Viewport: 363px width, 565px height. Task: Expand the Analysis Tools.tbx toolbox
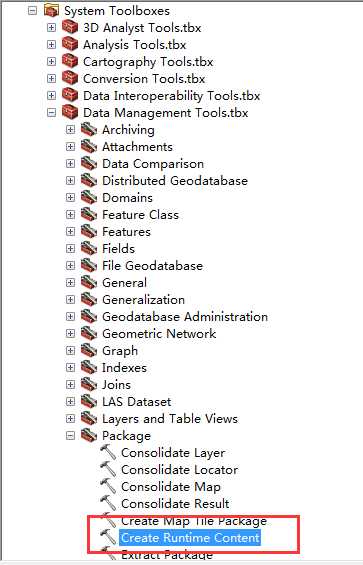pyautogui.click(x=52, y=45)
